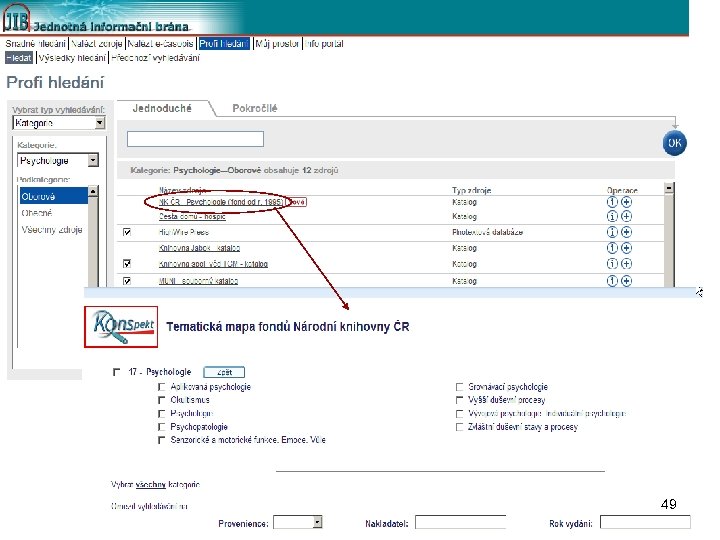This screenshot has height=540, width=720.
Task: Show info for Knihovna Jabok katalog
Action: [612, 248]
